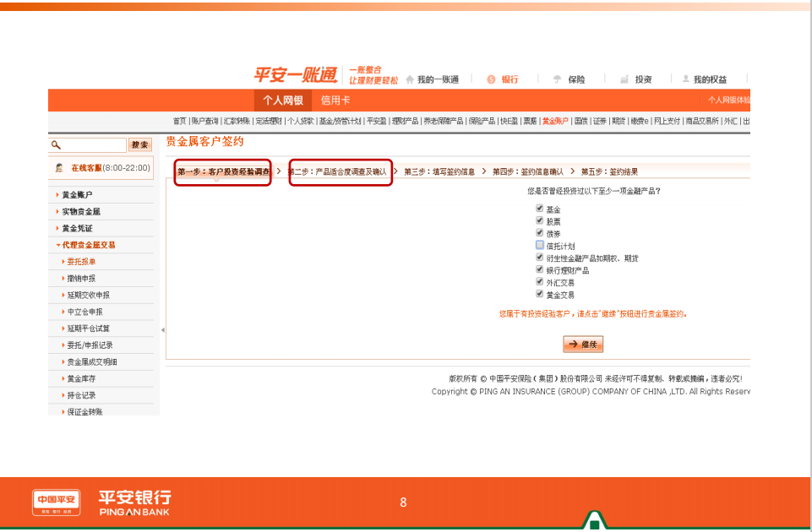The height and width of the screenshot is (532, 812).
Task: Click the 搜索 button
Action: point(139,145)
